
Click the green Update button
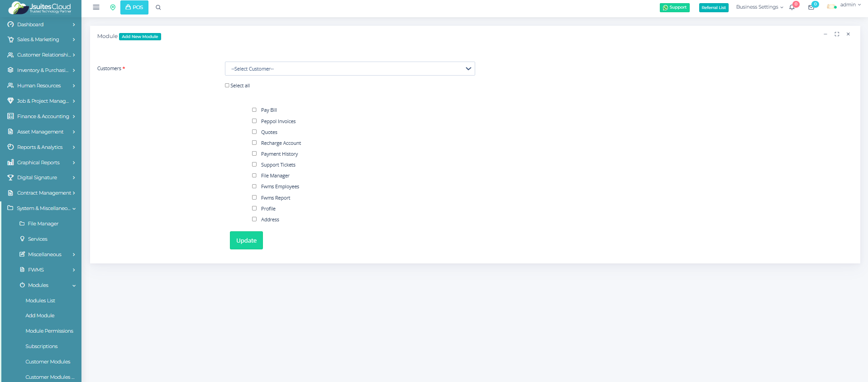(246, 240)
